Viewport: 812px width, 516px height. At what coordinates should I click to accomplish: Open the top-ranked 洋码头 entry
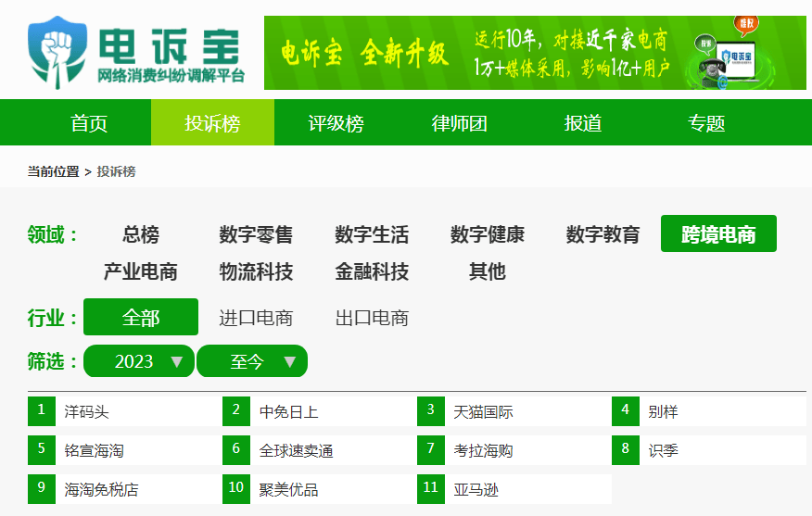pyautogui.click(x=87, y=411)
